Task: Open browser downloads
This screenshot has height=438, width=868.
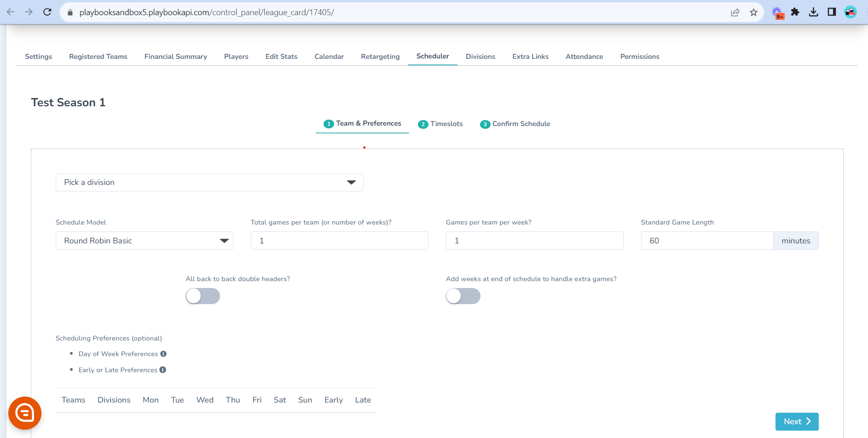Action: (813, 12)
